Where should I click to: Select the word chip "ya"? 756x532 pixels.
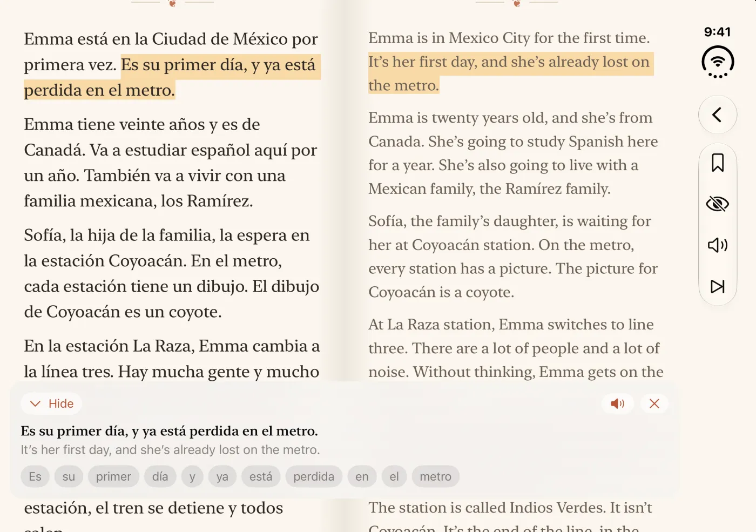coord(222,476)
